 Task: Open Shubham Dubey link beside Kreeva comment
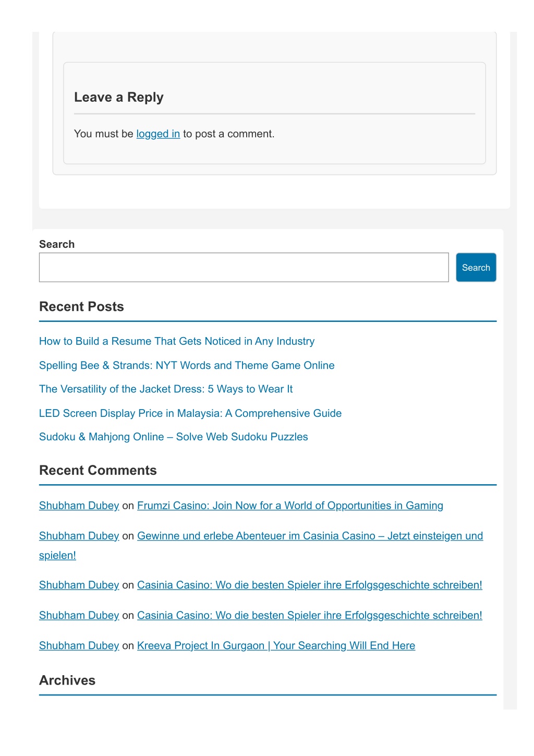pos(79,646)
